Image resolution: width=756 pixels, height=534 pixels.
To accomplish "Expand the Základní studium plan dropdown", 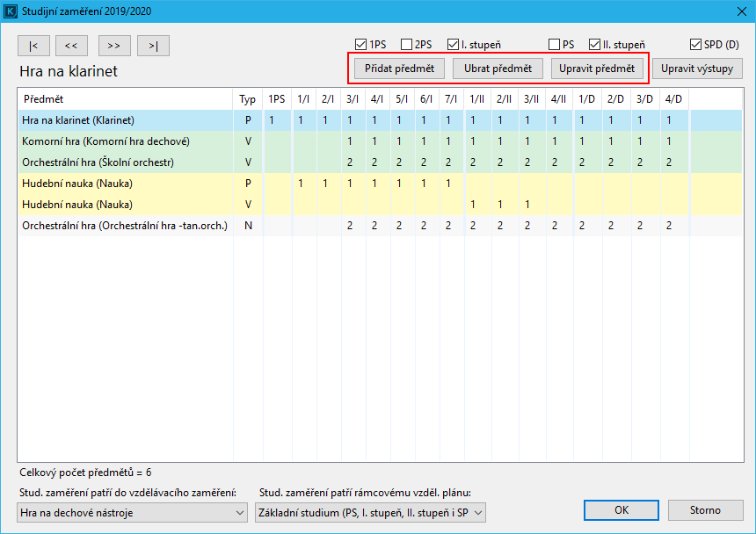I will coord(369,513).
